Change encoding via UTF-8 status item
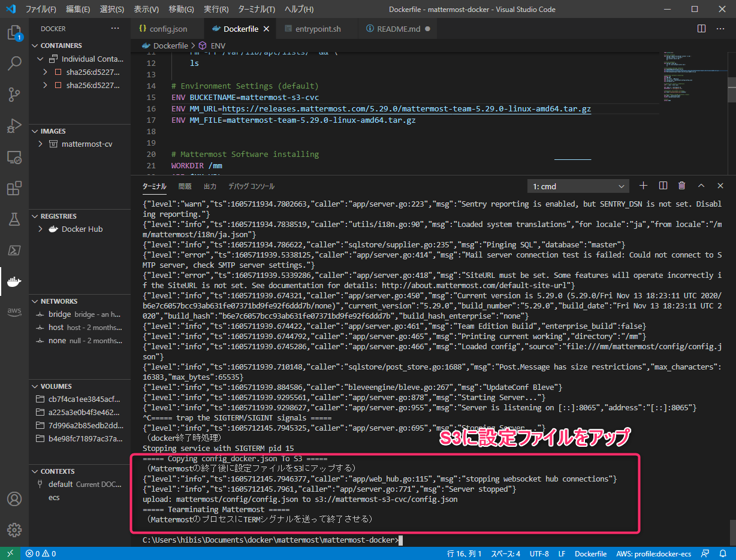Viewport: 736px width, 560px height. (539, 553)
